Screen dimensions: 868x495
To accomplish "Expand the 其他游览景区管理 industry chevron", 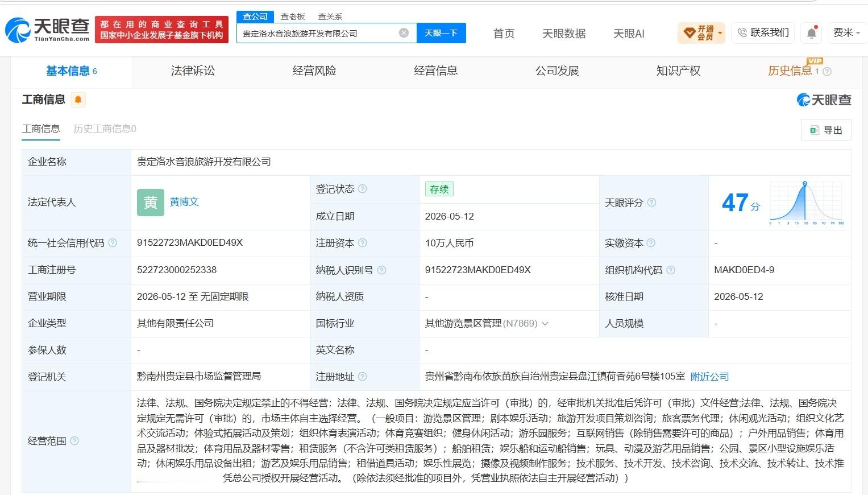I will [x=545, y=324].
